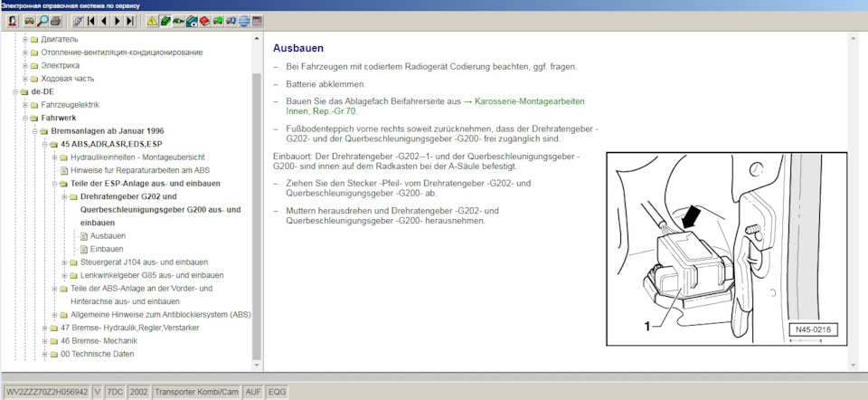The height and width of the screenshot is (400, 868).
Task: Expand Hydraulikeinheiten - Montageubersicht node
Action: coord(55,157)
